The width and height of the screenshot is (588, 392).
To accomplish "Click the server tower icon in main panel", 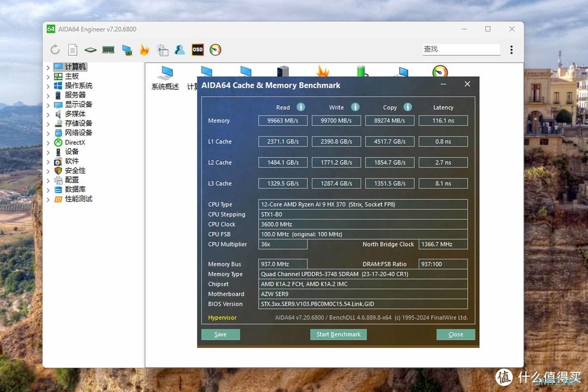I will click(x=283, y=71).
